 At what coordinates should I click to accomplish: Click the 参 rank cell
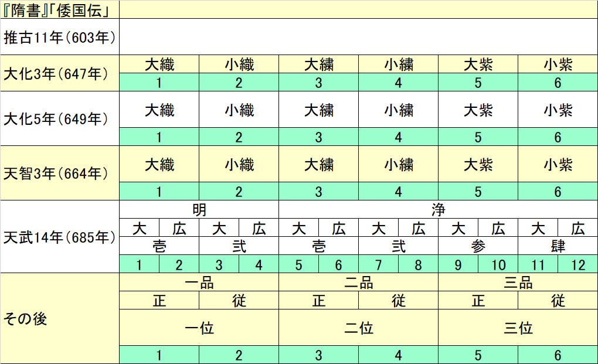tap(478, 246)
